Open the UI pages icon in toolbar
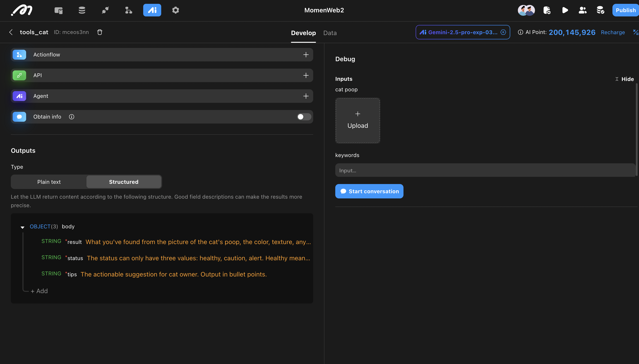Viewport: 639px width, 364px height. click(59, 10)
